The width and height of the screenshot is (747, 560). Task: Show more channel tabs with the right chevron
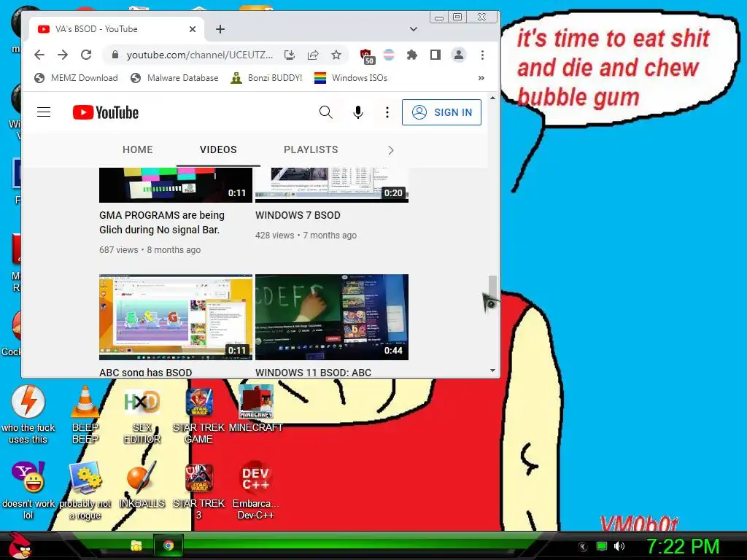coord(391,150)
